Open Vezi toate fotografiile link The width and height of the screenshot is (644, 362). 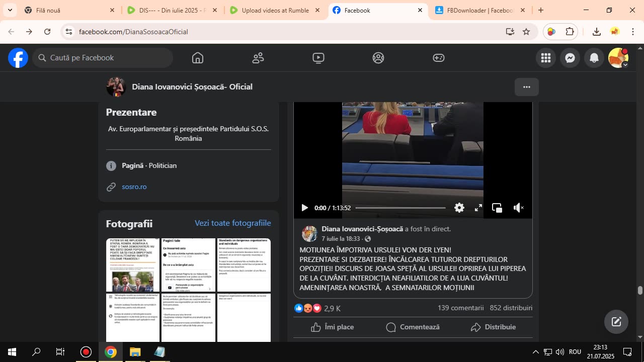[233, 223]
